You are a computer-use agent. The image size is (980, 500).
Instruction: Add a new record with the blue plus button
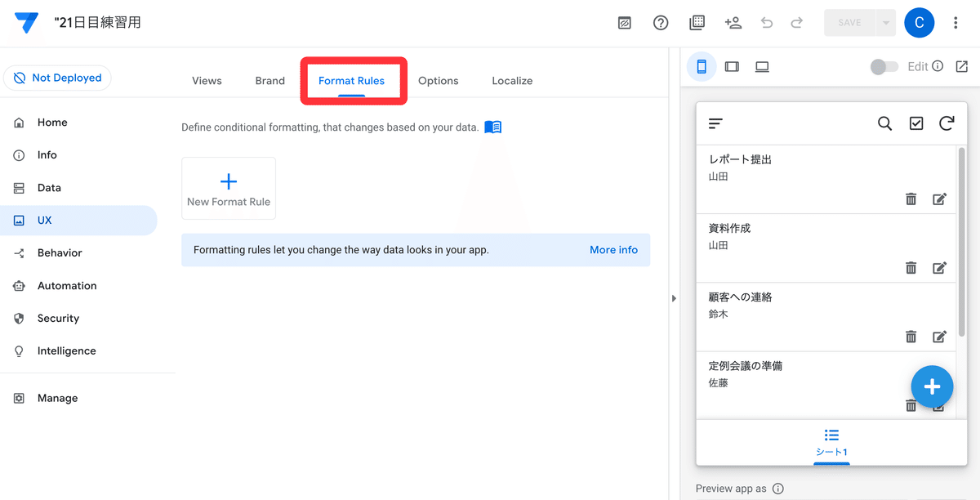[x=932, y=386]
